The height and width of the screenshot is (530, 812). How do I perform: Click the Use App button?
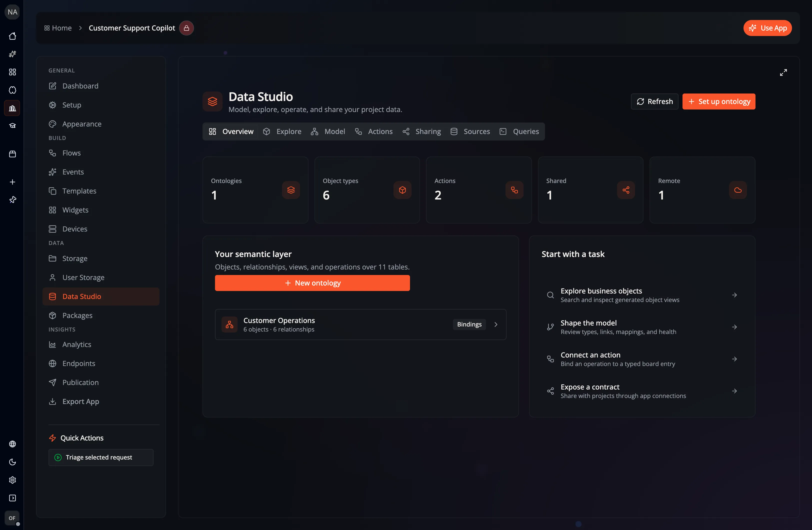coord(767,28)
